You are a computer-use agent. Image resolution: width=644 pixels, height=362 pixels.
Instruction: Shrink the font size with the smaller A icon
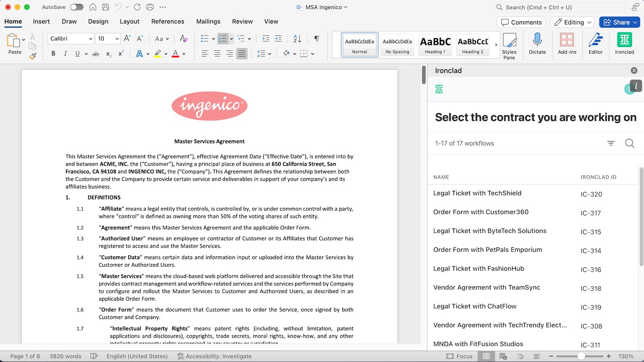tap(140, 39)
